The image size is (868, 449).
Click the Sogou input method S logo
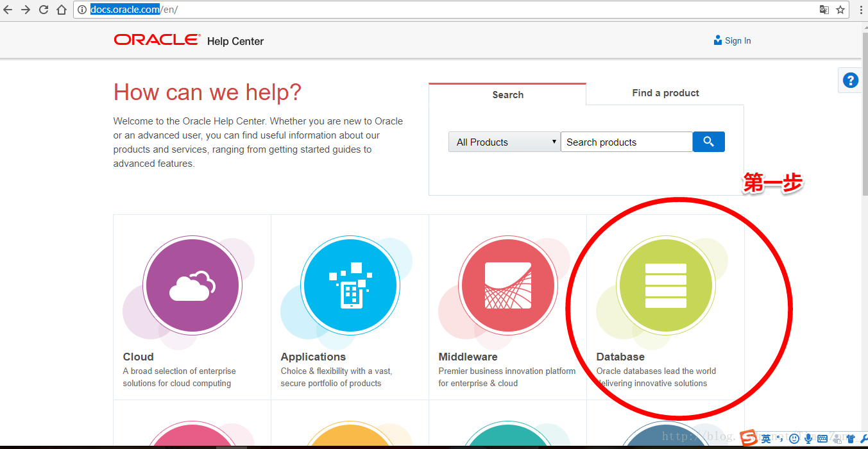pyautogui.click(x=749, y=438)
